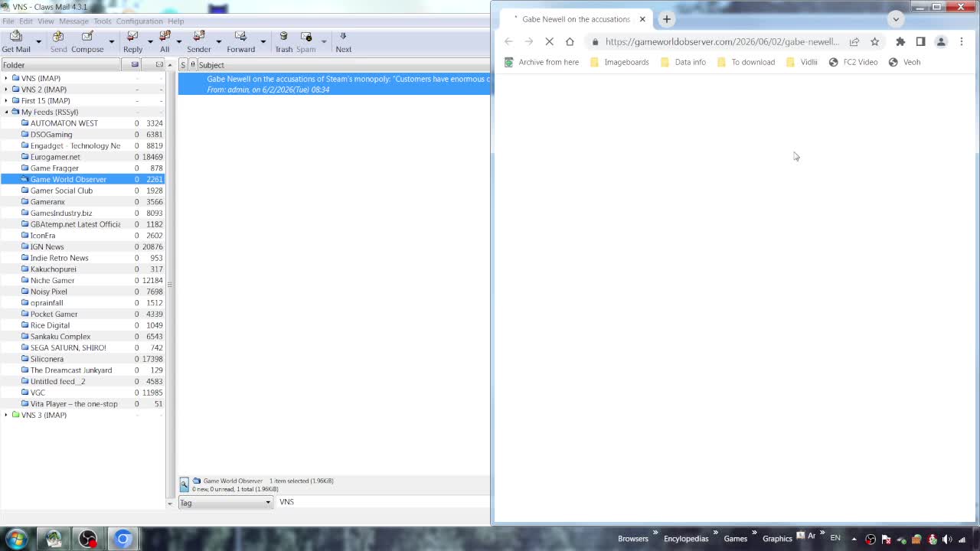Expand the VNS 2 (IMAP) account
The height and width of the screenshot is (551, 980).
[x=6, y=90]
